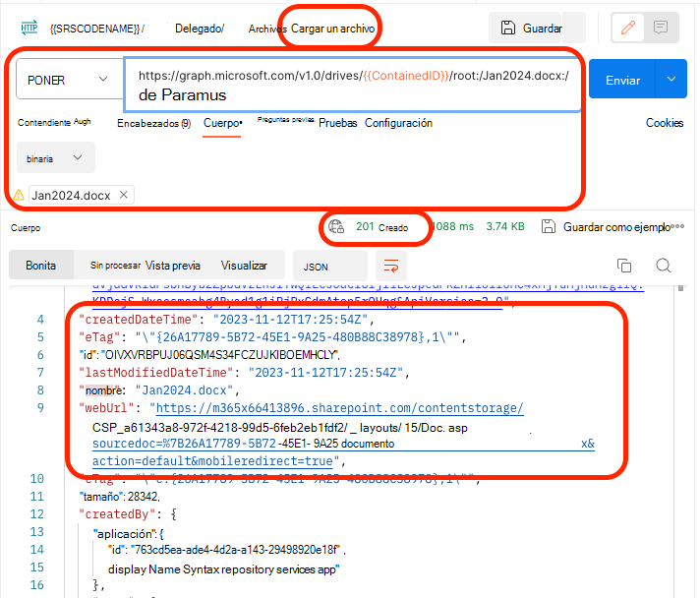Expand the arrow next to Enviar

671,79
